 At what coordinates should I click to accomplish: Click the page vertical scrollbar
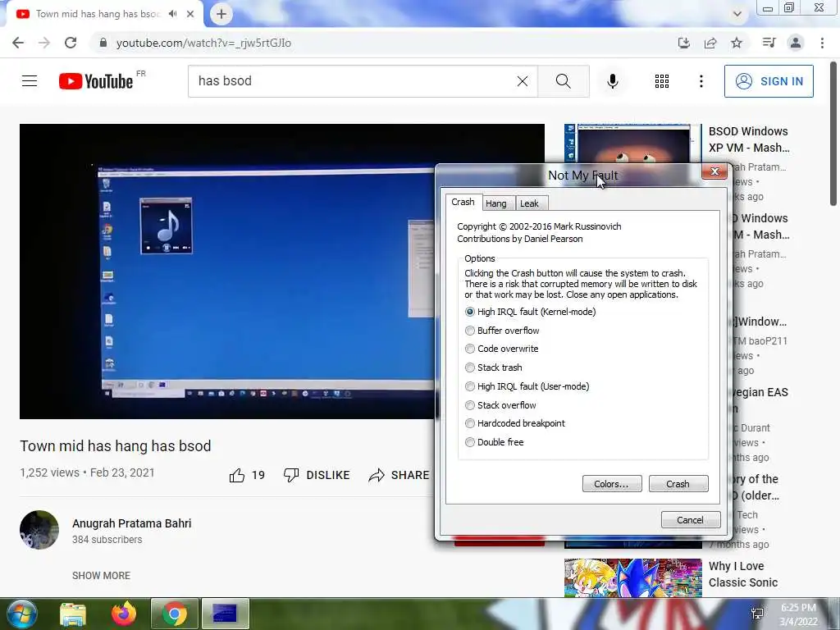833,134
